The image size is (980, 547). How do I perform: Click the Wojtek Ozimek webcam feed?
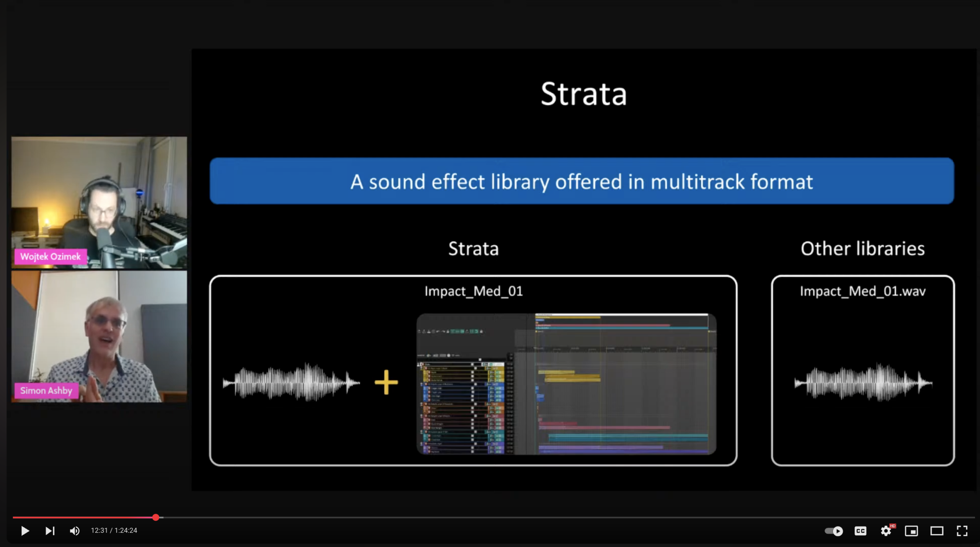[x=99, y=202]
